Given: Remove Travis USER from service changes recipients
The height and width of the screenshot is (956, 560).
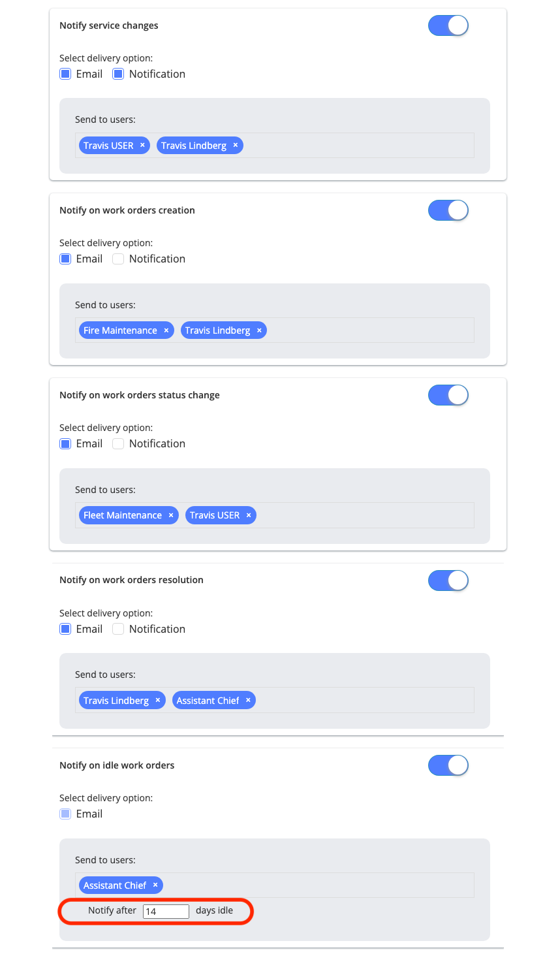Looking at the screenshot, I should tap(142, 145).
